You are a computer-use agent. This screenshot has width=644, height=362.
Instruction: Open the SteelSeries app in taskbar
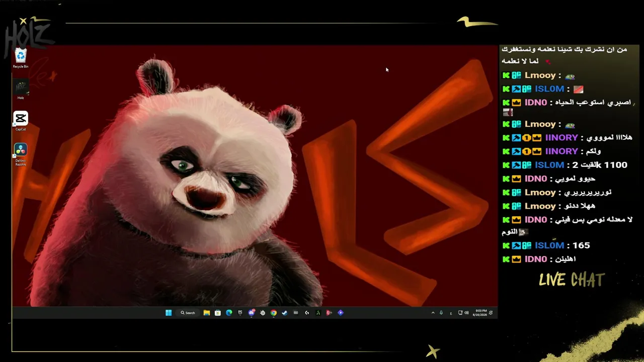pyautogui.click(x=263, y=313)
